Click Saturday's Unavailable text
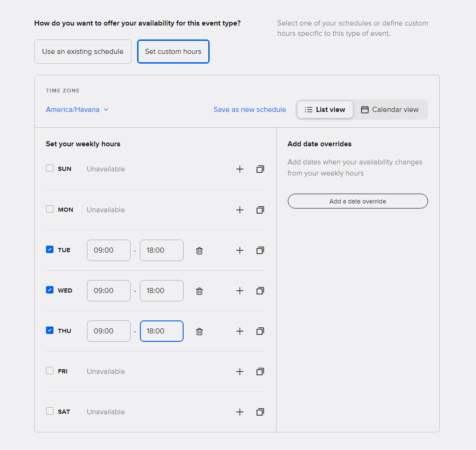 [106, 412]
